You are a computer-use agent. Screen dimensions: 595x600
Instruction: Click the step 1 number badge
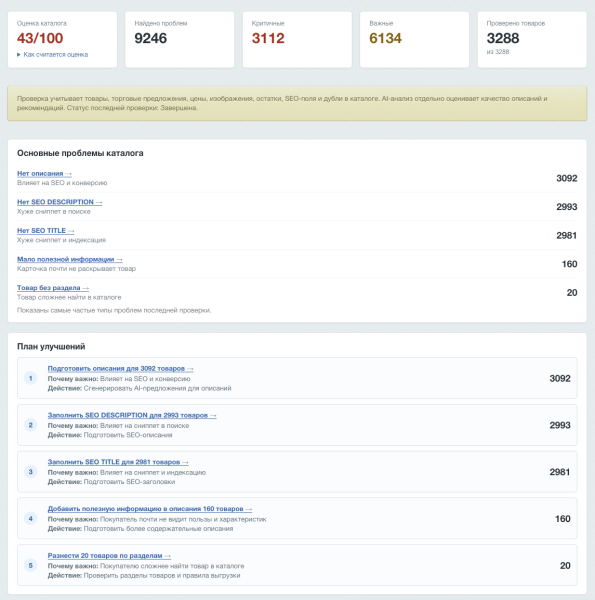pos(31,378)
